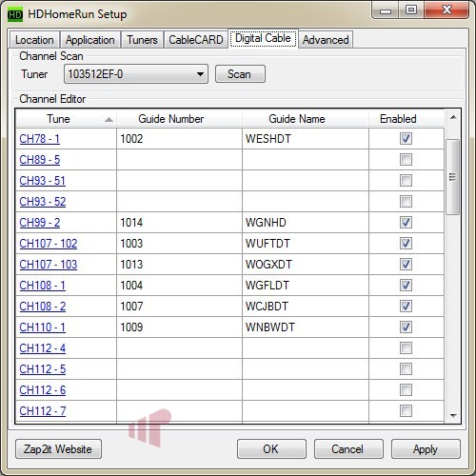Open the CH112 - 5 link
Viewport: 476px width, 476px height.
click(43, 369)
